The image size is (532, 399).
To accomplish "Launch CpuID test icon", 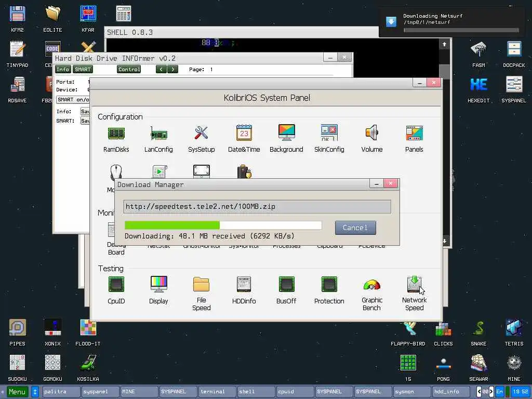I will [x=116, y=284].
